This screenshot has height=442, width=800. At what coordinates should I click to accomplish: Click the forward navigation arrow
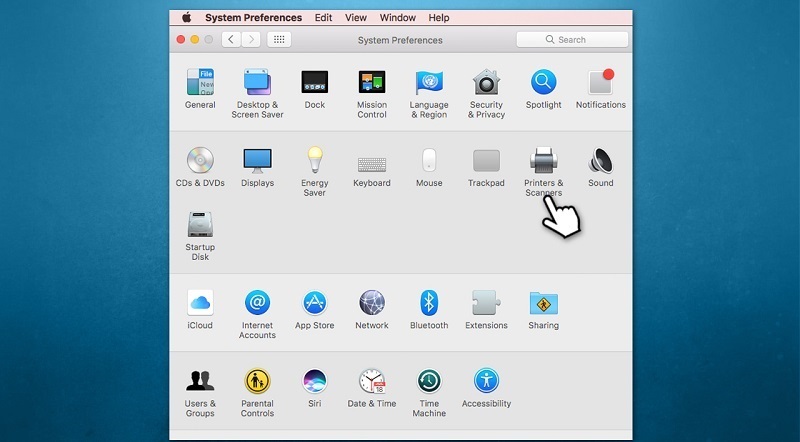click(x=251, y=39)
